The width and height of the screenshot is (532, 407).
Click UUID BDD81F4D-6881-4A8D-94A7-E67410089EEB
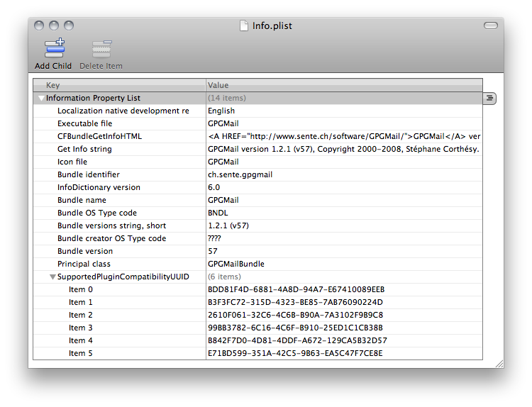[297, 289]
